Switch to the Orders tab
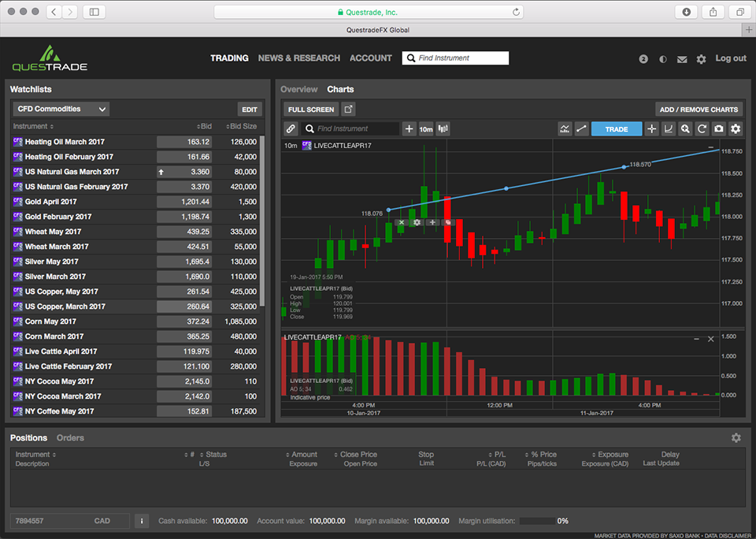The image size is (756, 539). click(x=70, y=437)
